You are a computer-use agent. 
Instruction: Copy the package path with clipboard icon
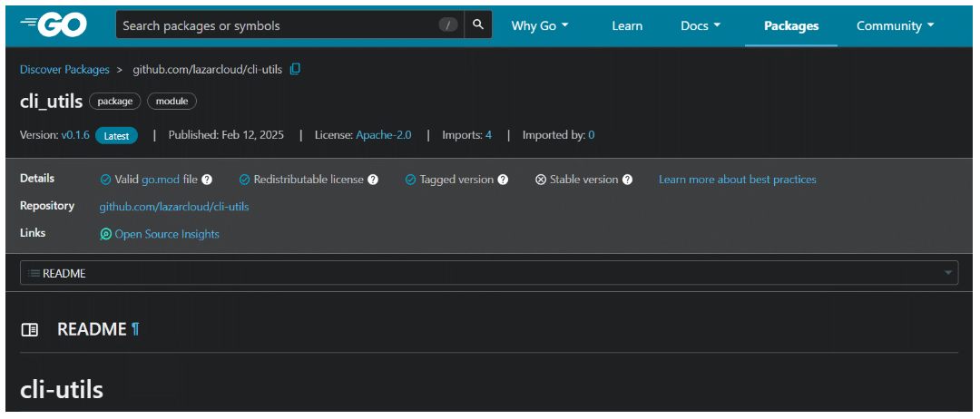click(x=295, y=70)
